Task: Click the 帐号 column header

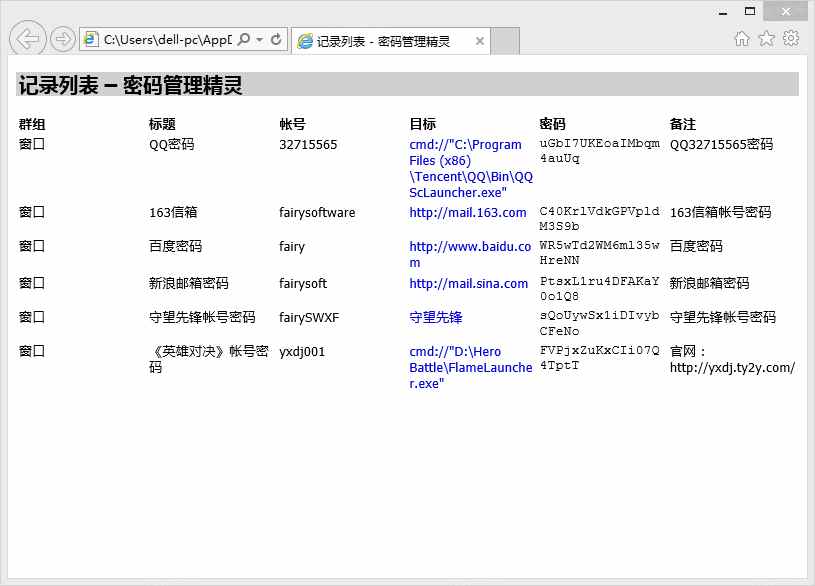Action: click(x=292, y=124)
